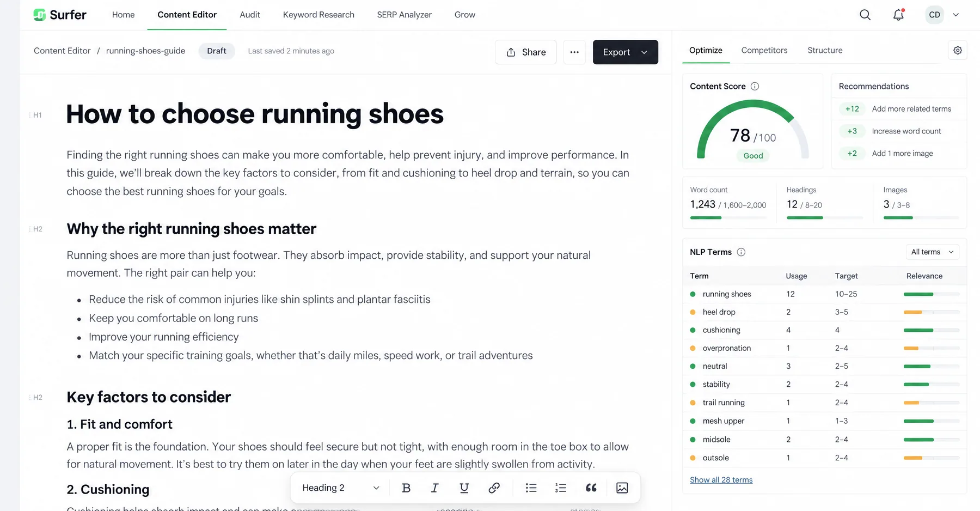Go to the Home menu
980x511 pixels.
[x=123, y=15]
